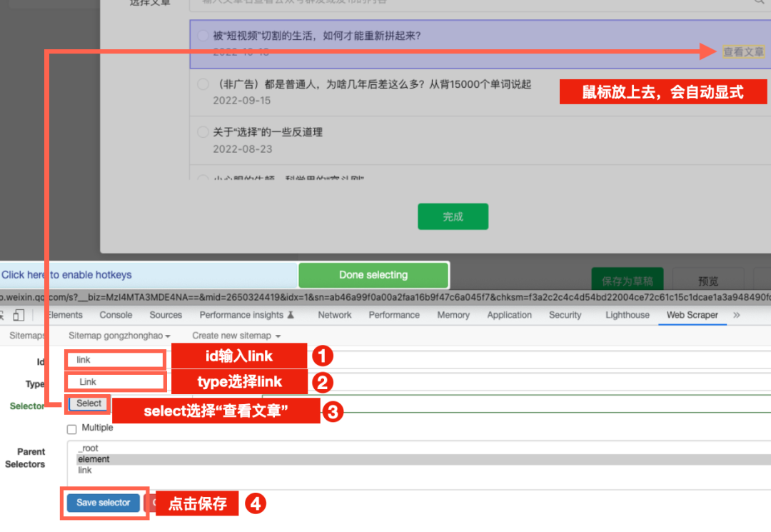The image size is (771, 532).
Task: Switch to the Network tab
Action: coord(335,315)
